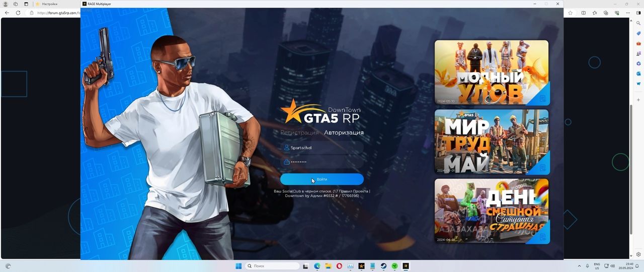
Task: Click the GTA5 RP DownTown logo
Action: (x=321, y=112)
